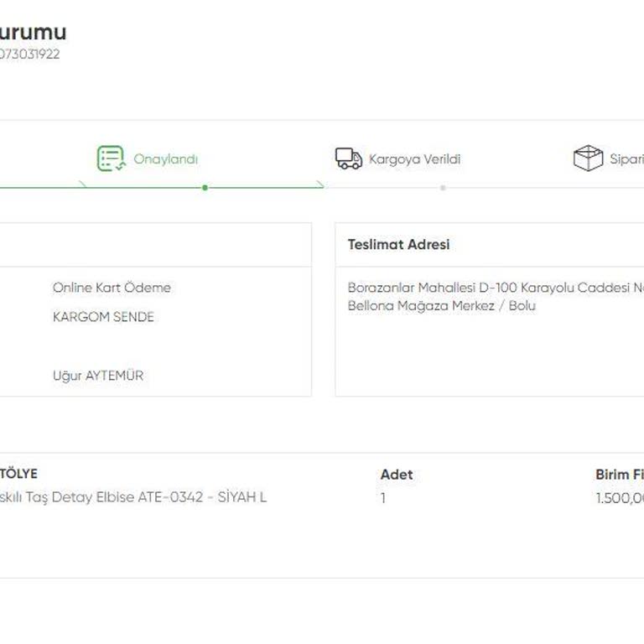Select the Kargoya Verildi step label
644x644 pixels.
click(x=414, y=159)
